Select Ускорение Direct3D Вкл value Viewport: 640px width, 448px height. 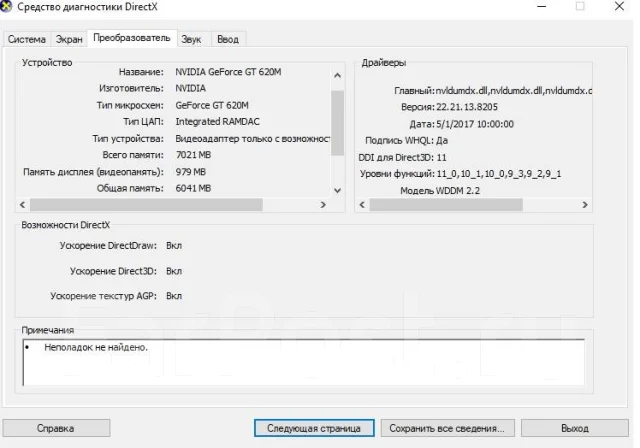174,271
